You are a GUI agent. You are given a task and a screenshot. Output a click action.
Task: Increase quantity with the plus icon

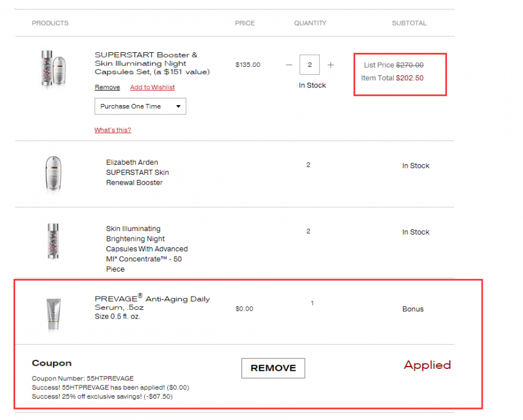pyautogui.click(x=331, y=64)
